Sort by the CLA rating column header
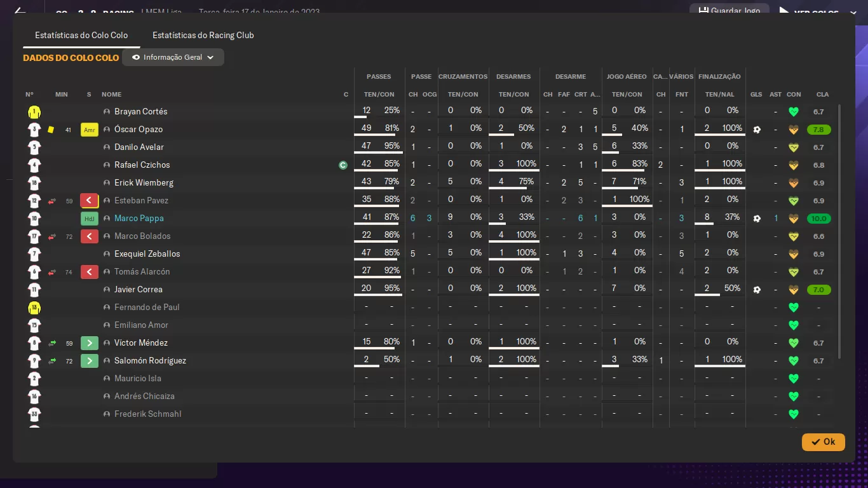Image resolution: width=868 pixels, height=488 pixels. point(822,95)
